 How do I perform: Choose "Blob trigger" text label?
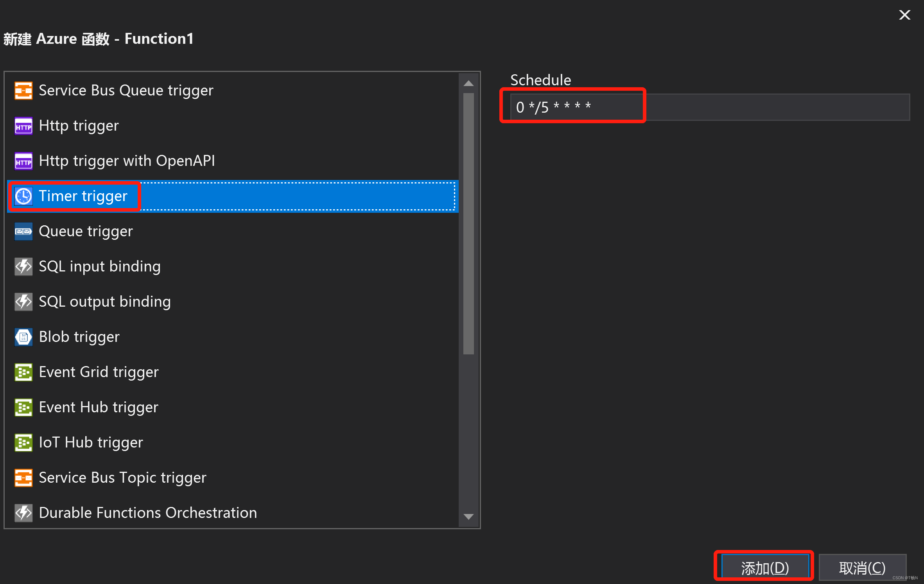[79, 337]
